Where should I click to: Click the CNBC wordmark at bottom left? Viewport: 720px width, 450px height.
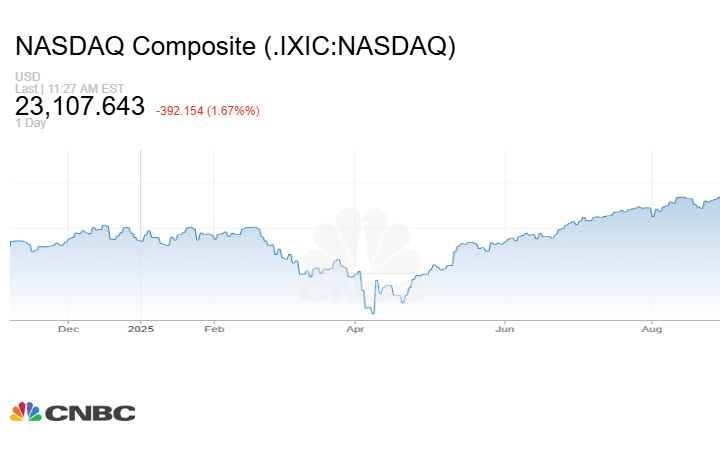coord(89,412)
